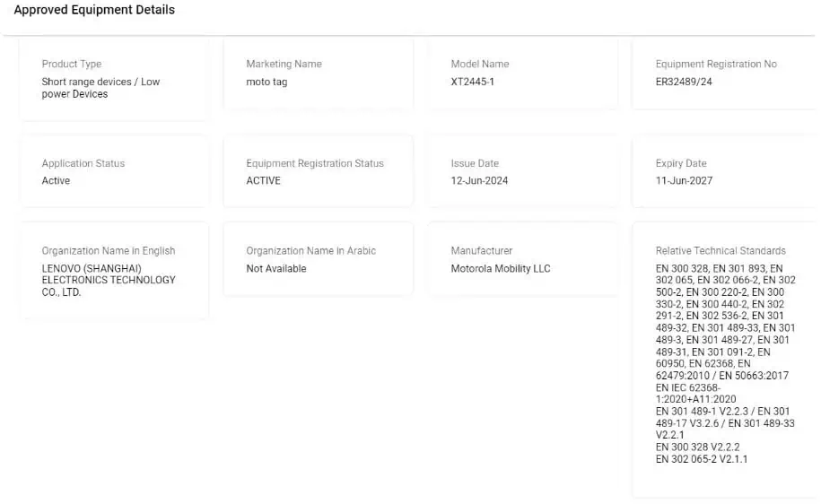Image resolution: width=821 pixels, height=504 pixels.
Task: Click the model name XT2445-1
Action: (473, 83)
